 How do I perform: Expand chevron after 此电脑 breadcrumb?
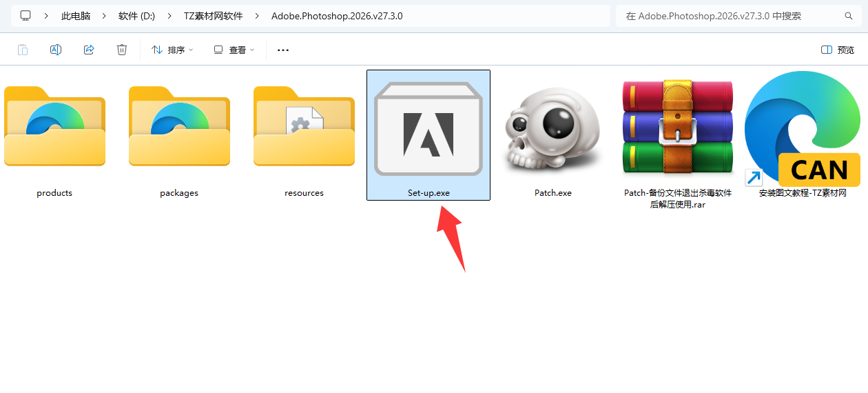pyautogui.click(x=105, y=16)
